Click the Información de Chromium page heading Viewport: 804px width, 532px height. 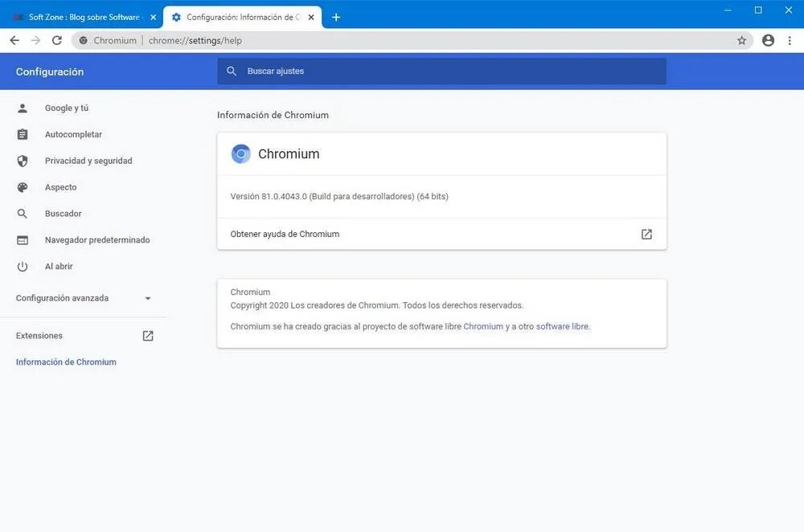point(273,115)
